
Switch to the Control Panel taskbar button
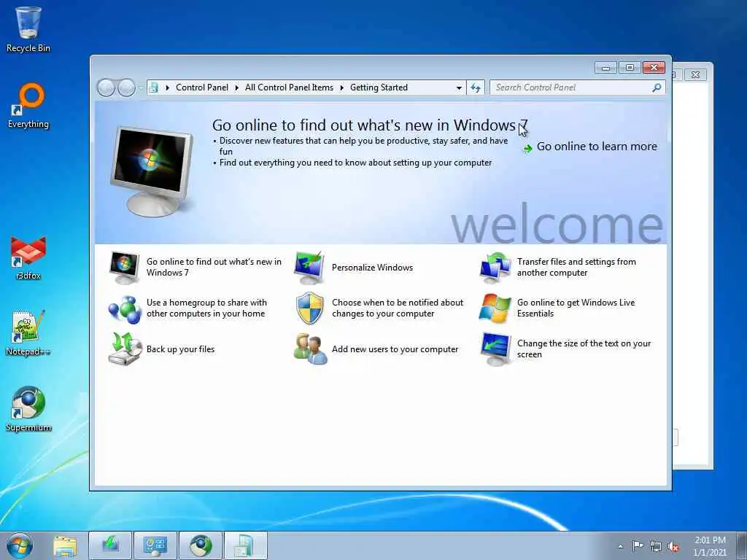[x=155, y=545]
